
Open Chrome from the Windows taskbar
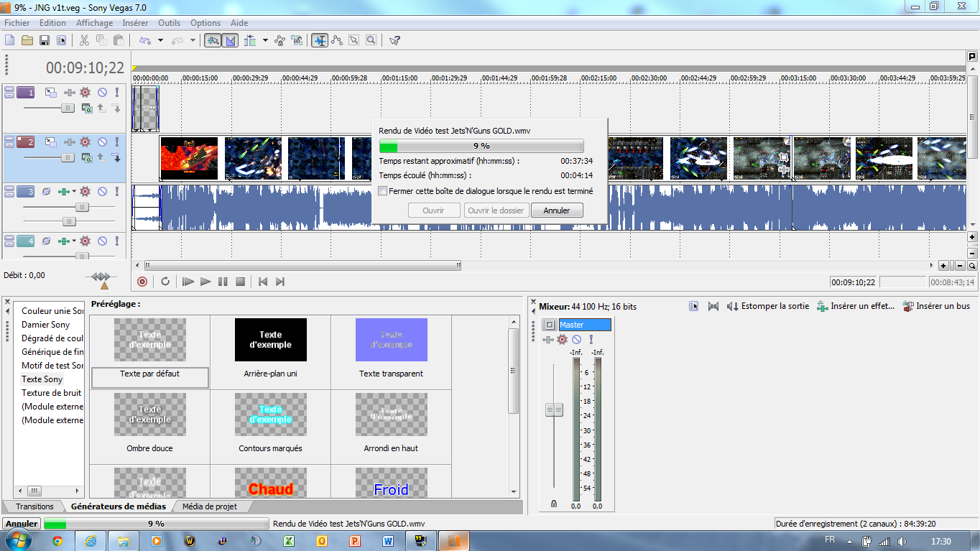click(x=57, y=541)
